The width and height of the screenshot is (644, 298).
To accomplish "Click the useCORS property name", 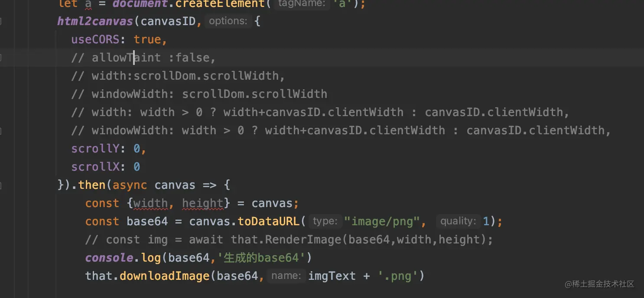I will 95,39.
